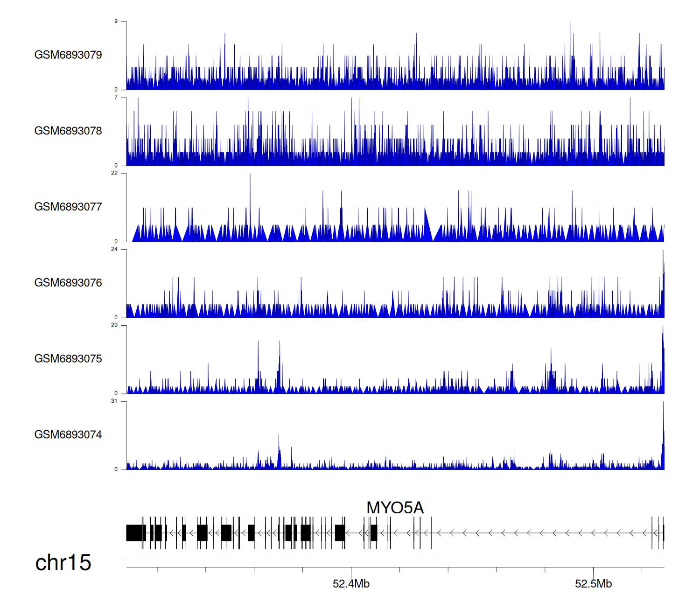Image resolution: width=700 pixels, height=616 pixels.
Task: Click the MYO5A gene name
Action: point(395,508)
